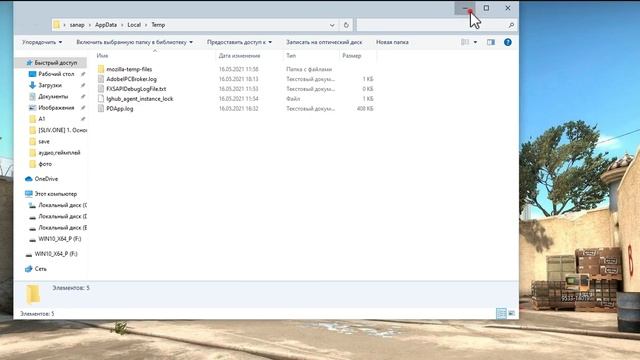Refresh the Temp folder view
This screenshot has width=640, height=360.
346,25
